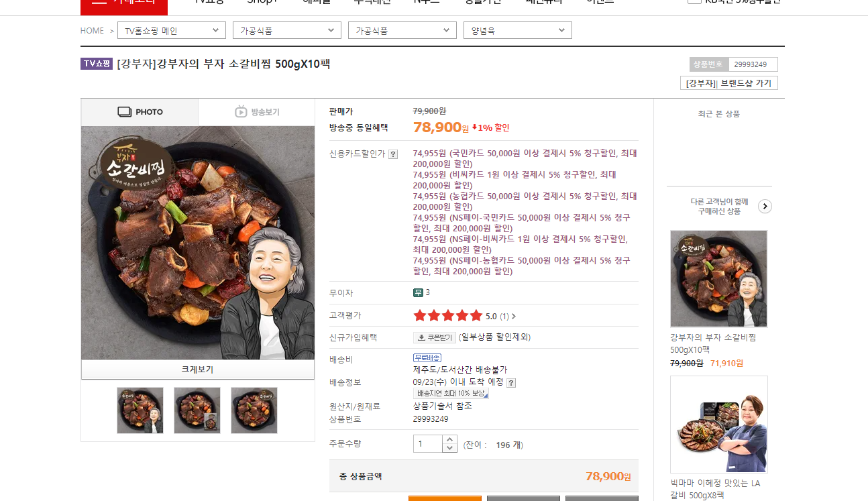Open reviews via arrow next to 5.0 (1)

[x=514, y=317]
